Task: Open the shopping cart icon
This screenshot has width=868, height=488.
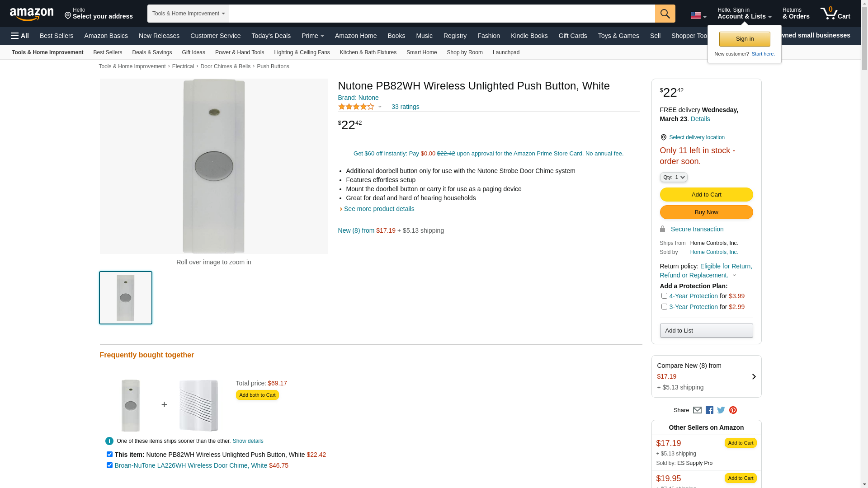Action: [x=835, y=14]
